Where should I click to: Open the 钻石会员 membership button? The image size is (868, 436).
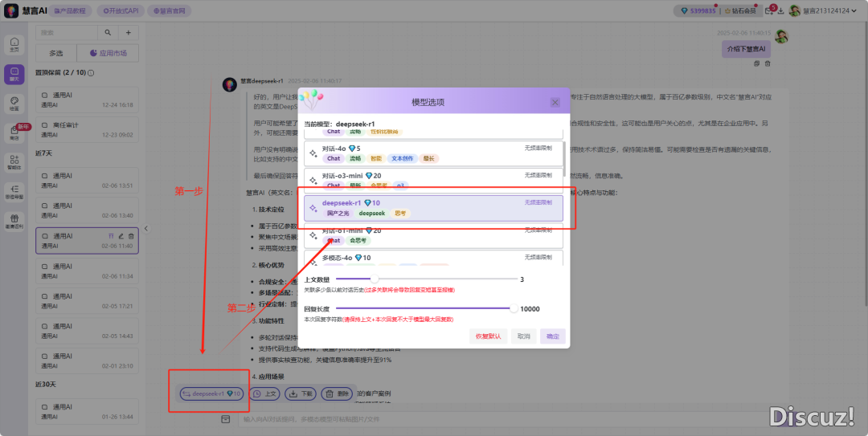coord(741,10)
